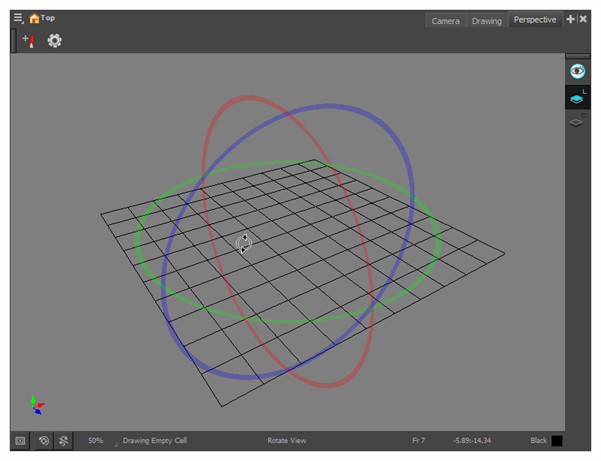The image size is (601, 461).
Task: Toggle the blue layer mode button
Action: 577,98
